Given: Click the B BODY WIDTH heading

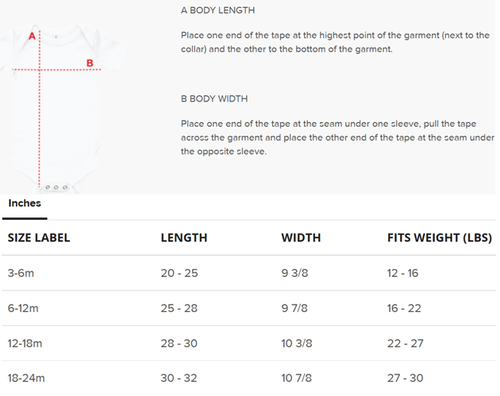Looking at the screenshot, I should click(x=214, y=99).
